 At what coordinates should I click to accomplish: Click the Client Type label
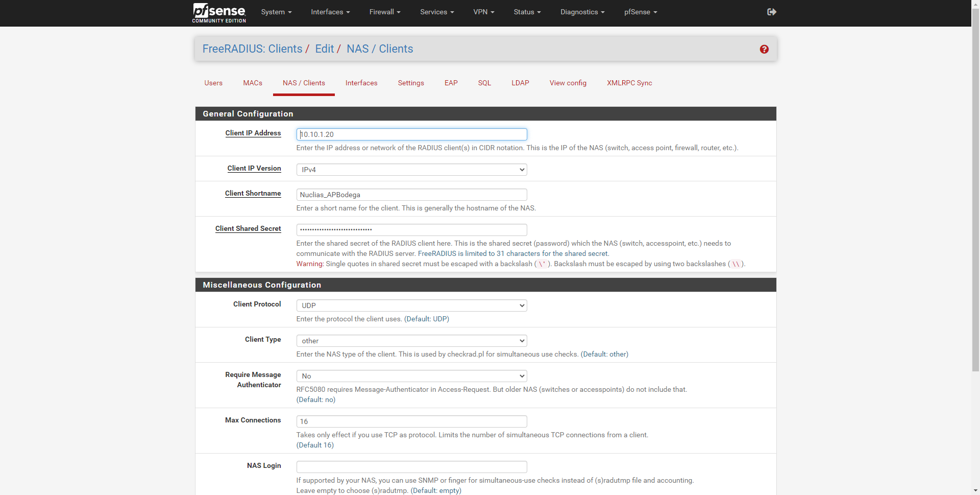[x=263, y=339]
